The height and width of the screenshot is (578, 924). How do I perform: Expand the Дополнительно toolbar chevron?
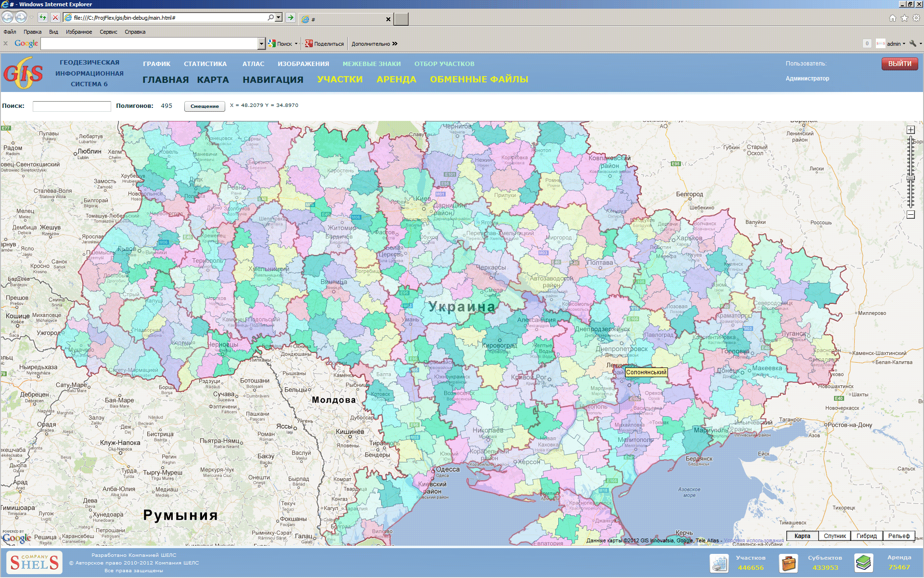[x=395, y=44]
